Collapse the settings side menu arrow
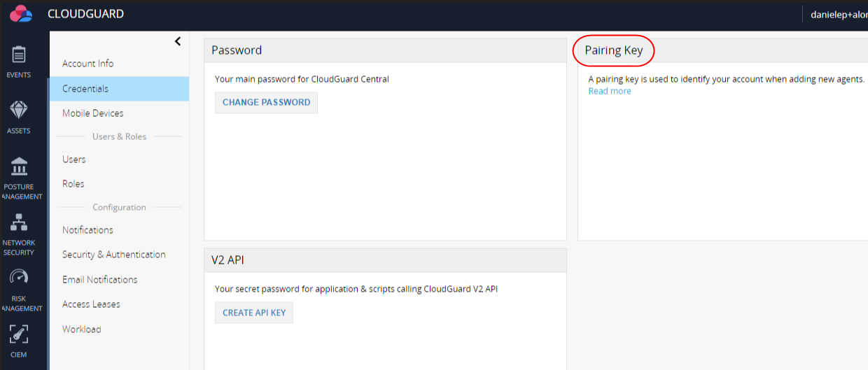This screenshot has height=370, width=868. point(178,41)
